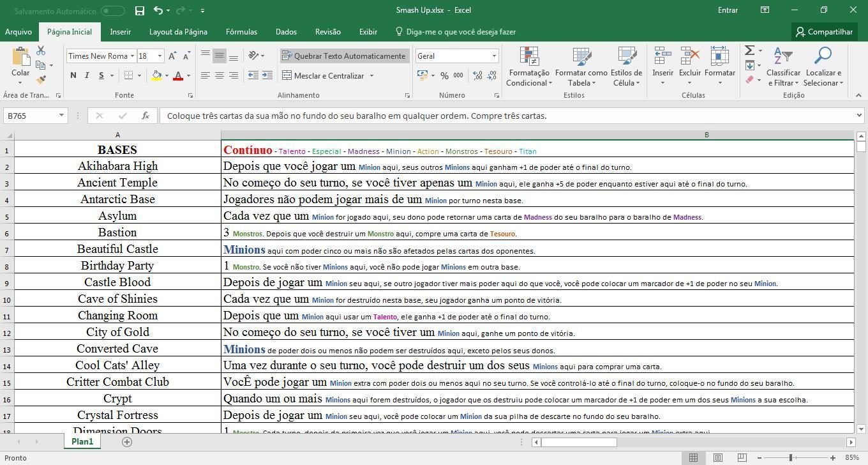This screenshot has height=465, width=868.
Task: Click Estilos de Célula button
Action: click(x=626, y=66)
